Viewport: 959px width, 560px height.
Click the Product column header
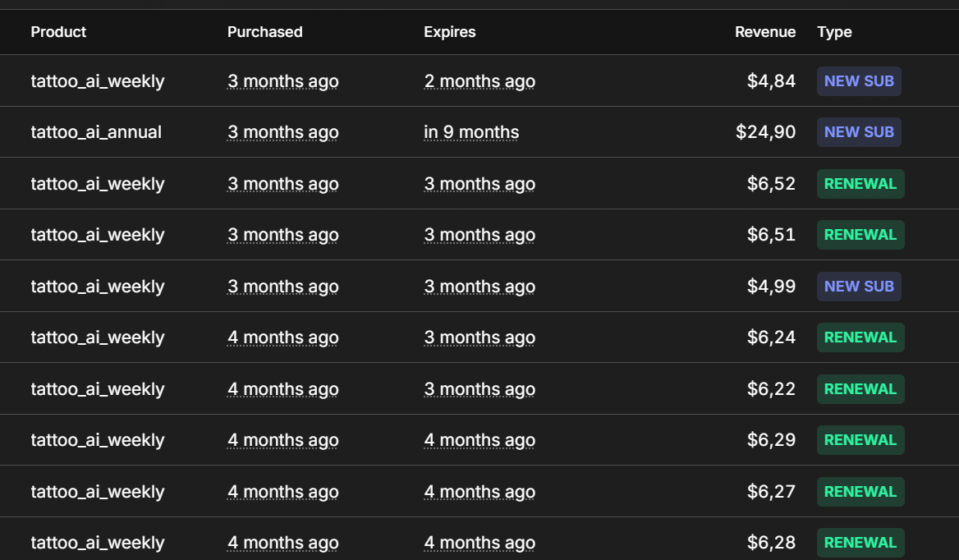(58, 32)
